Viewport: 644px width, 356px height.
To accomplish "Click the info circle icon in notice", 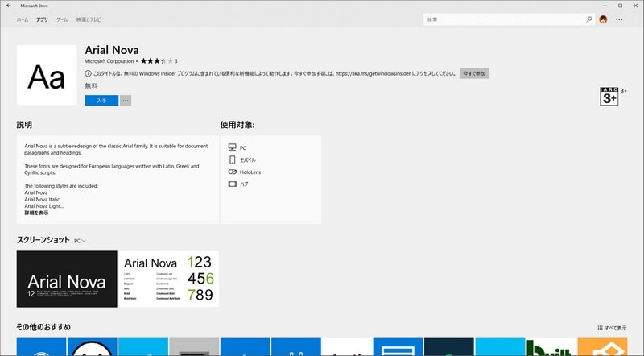I will (x=88, y=73).
